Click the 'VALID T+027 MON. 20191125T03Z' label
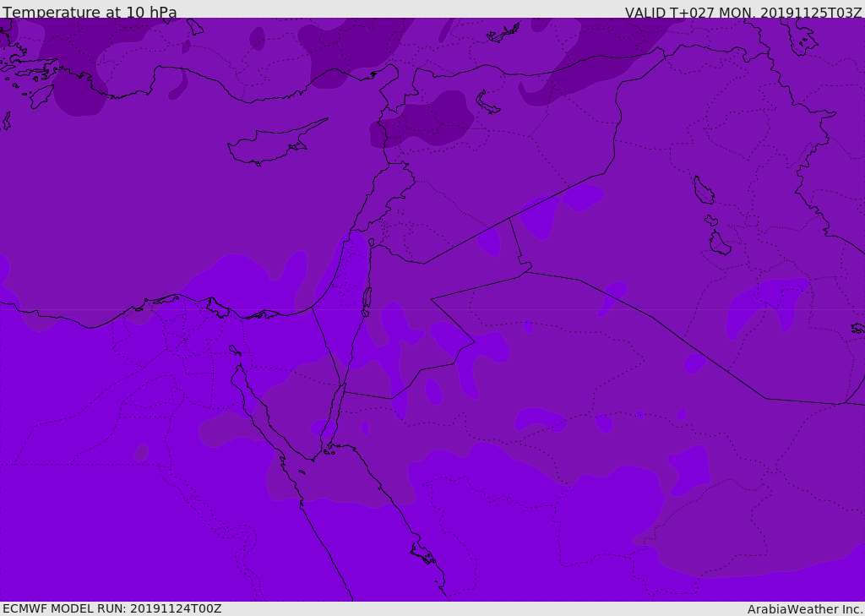 [743, 13]
